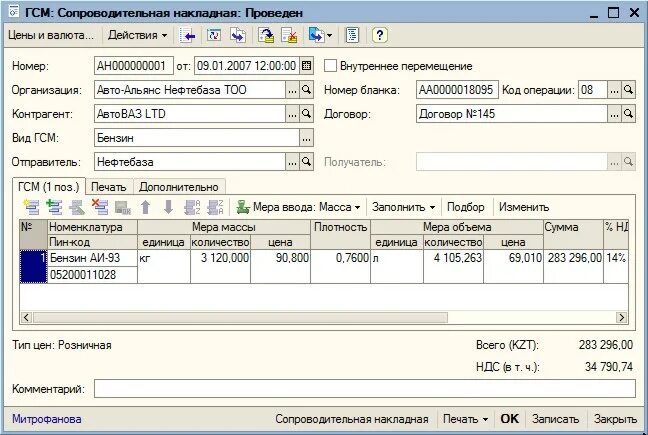Add a new row in the ГСМ table
This screenshot has height=435, width=648.
pyautogui.click(x=31, y=207)
